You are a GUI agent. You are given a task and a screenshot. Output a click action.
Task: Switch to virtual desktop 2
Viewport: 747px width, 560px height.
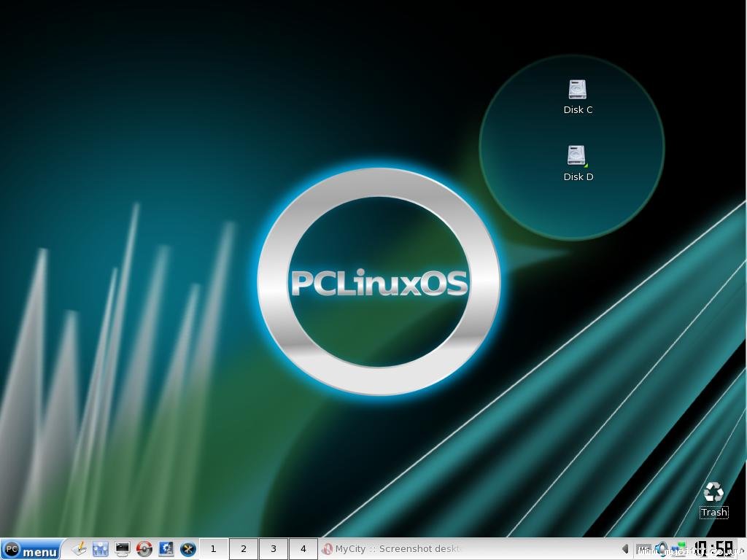click(x=244, y=549)
